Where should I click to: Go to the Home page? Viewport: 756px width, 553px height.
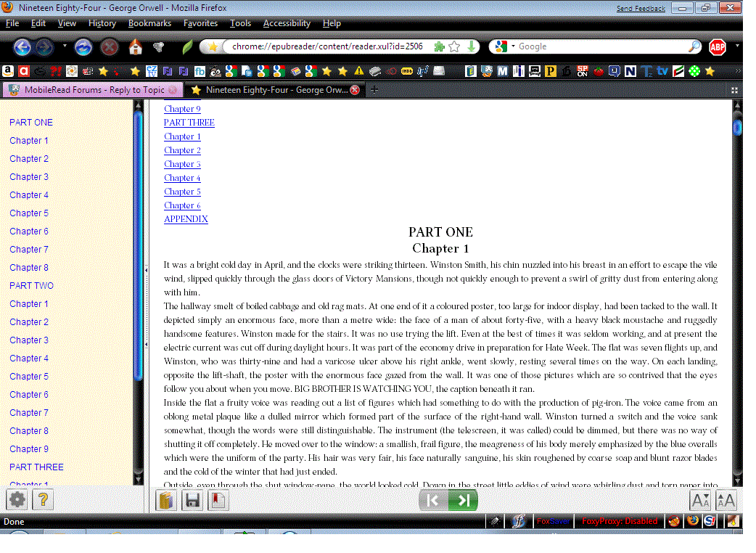(x=136, y=46)
